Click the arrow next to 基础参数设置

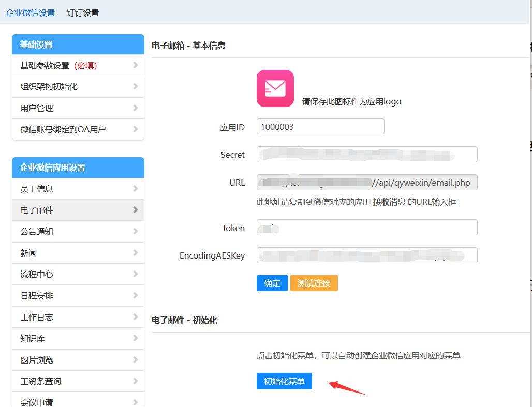click(x=136, y=65)
